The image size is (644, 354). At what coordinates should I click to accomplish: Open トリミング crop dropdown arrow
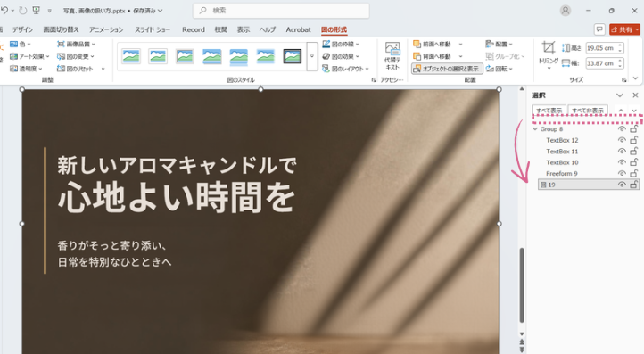pos(549,68)
